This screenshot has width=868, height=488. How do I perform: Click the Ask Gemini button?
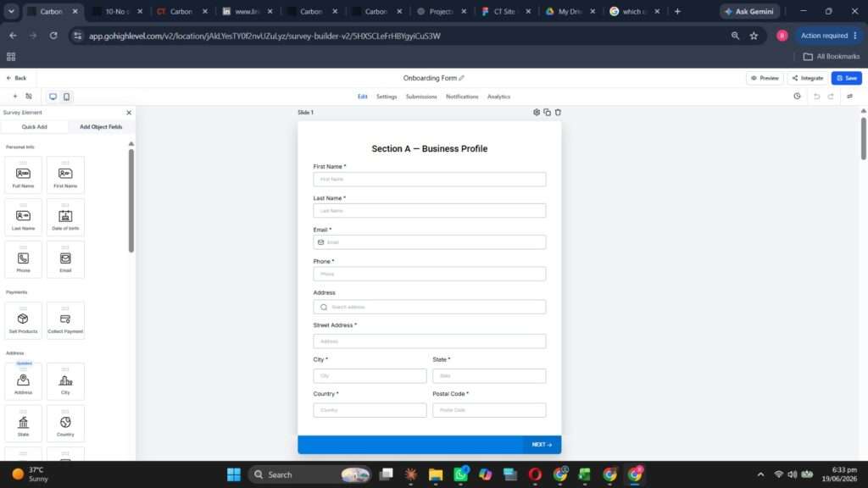(749, 11)
